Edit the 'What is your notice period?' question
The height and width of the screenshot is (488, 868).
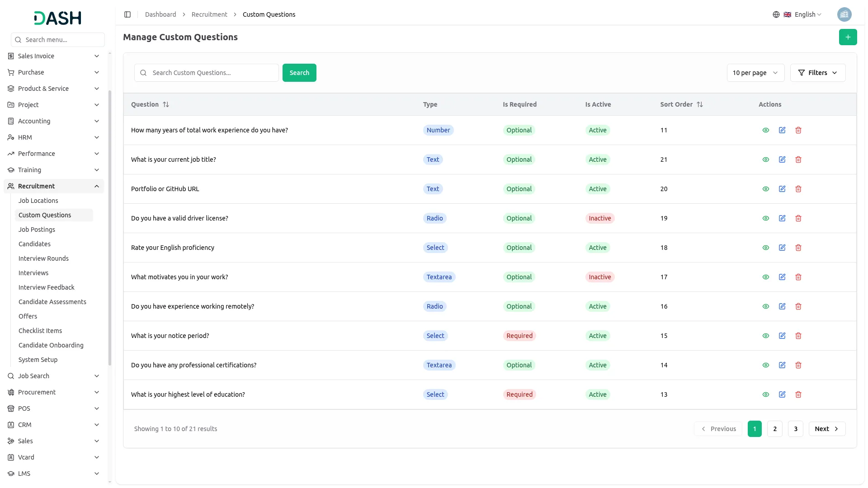pyautogui.click(x=782, y=336)
